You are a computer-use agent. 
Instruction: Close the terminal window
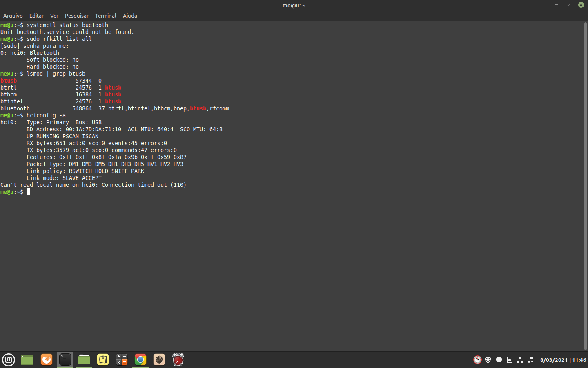581,5
